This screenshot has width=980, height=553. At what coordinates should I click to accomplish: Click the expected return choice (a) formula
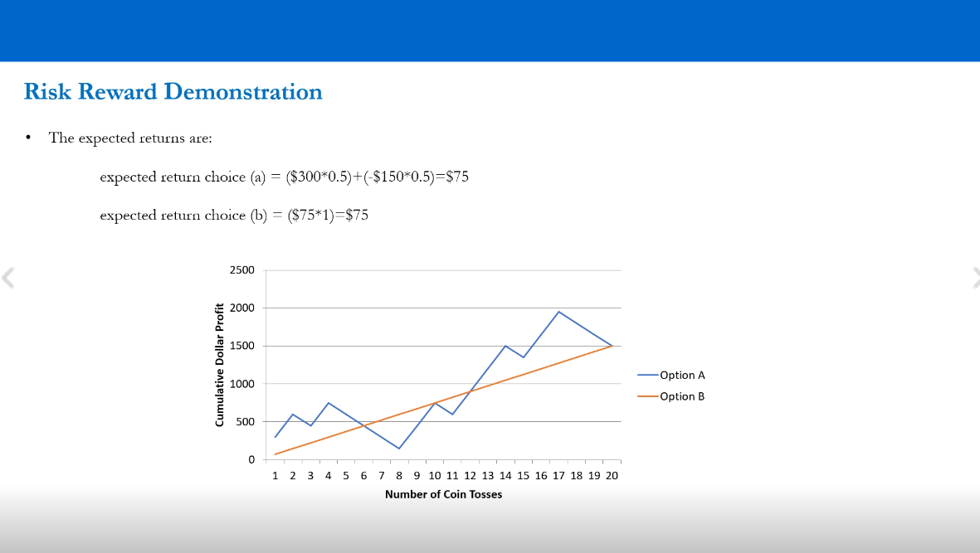pos(284,177)
